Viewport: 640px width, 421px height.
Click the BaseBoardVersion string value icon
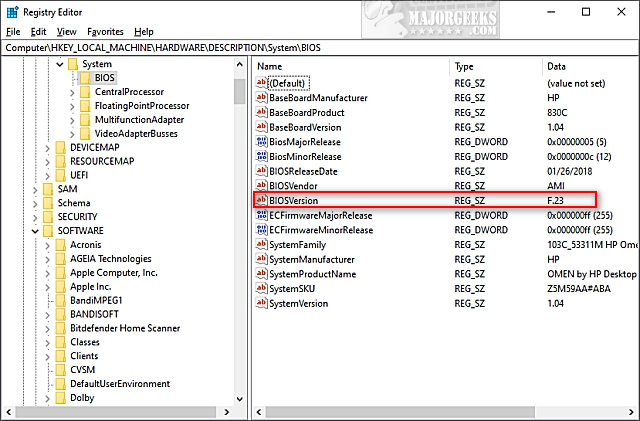click(261, 127)
